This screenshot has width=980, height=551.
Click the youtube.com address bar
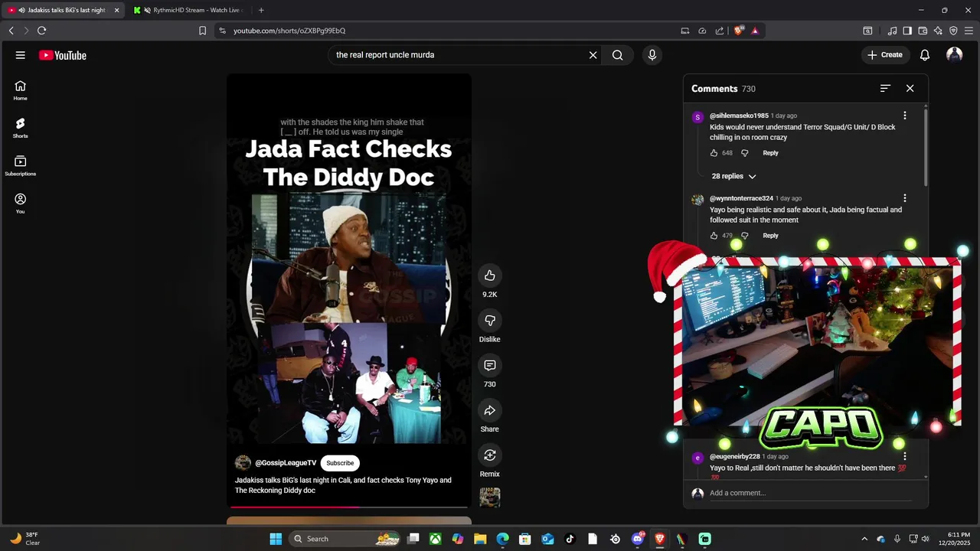452,31
